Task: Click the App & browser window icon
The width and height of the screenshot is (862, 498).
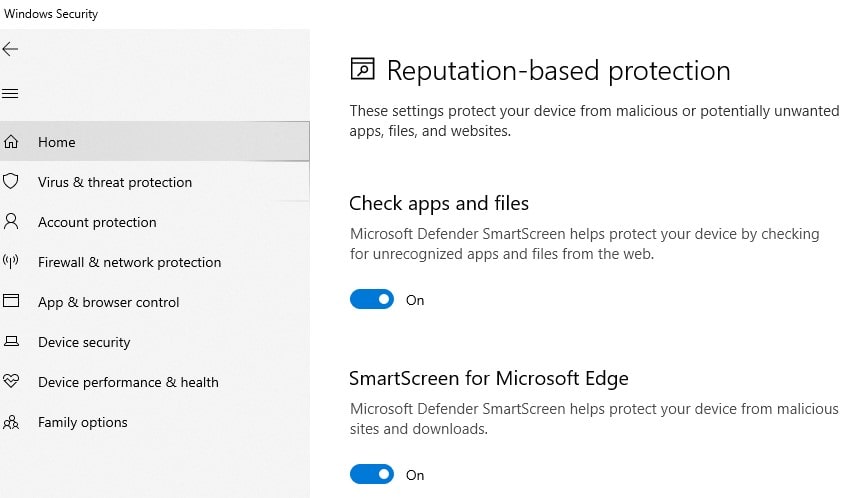Action: click(x=11, y=301)
